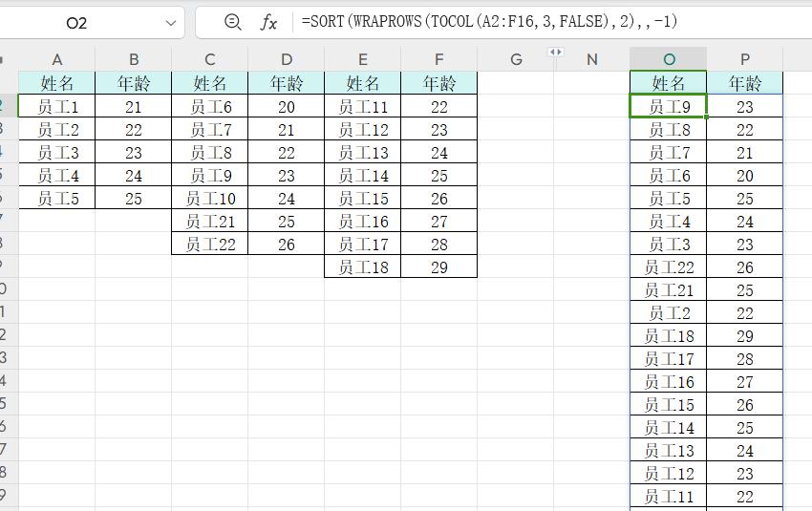Select column O header
The image size is (812, 511).
click(669, 59)
